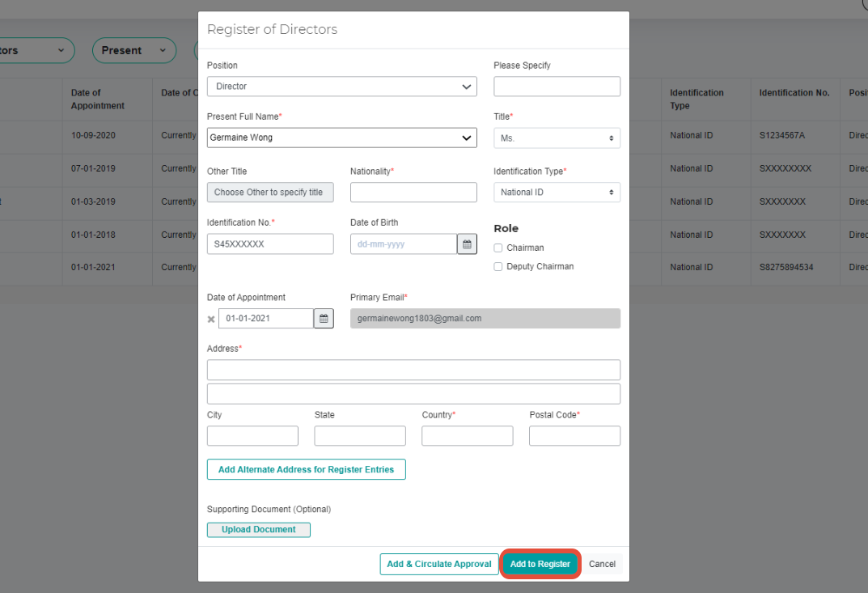The height and width of the screenshot is (593, 868).
Task: Click the Add to Register button
Action: click(x=540, y=564)
